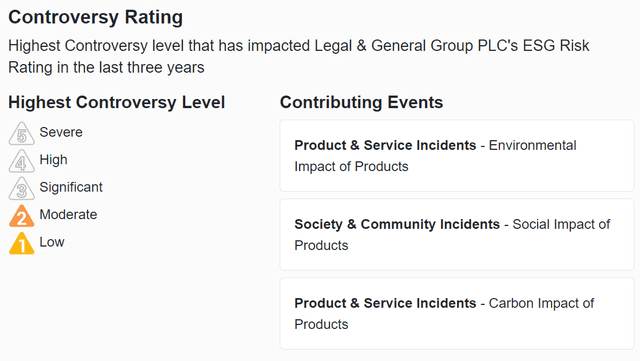Select the High label
The height and width of the screenshot is (361, 640).
pos(53,160)
